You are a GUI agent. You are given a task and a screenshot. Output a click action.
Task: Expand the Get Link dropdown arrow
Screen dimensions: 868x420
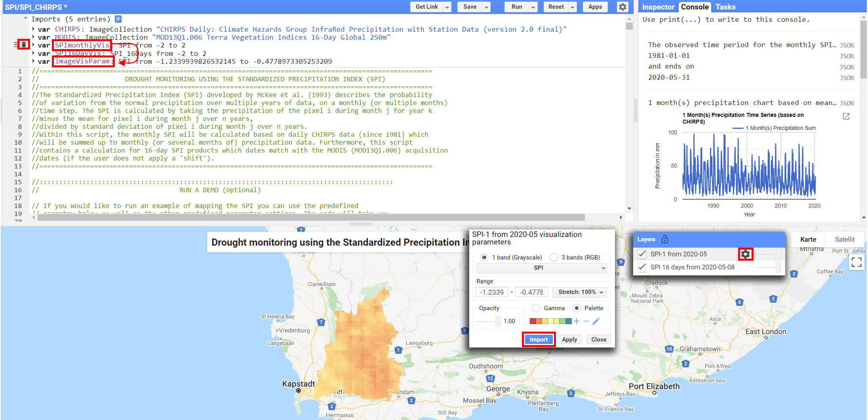pyautogui.click(x=447, y=7)
